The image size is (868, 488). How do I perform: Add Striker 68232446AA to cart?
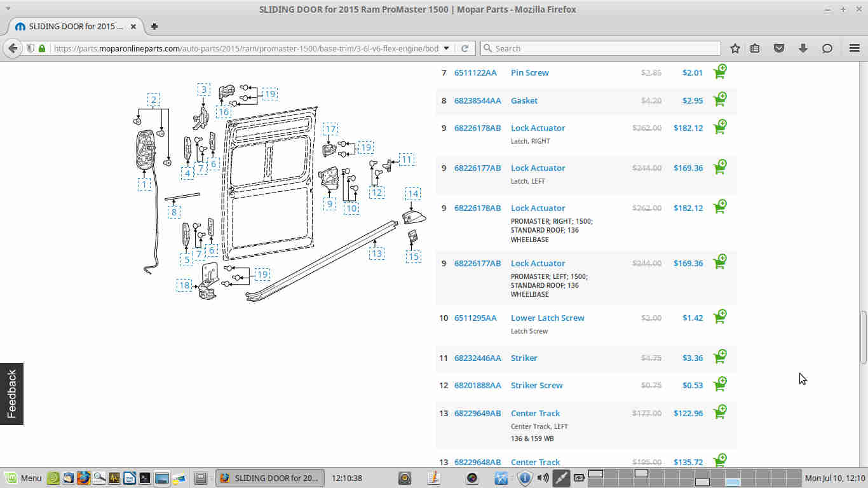(x=720, y=356)
